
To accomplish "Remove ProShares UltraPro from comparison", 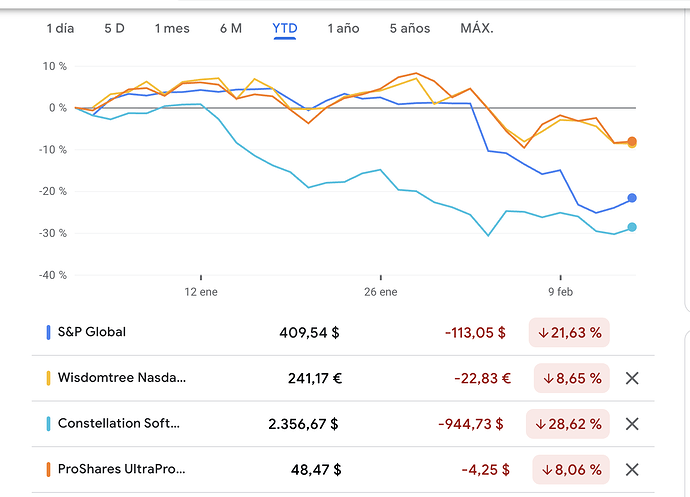I will coord(631,469).
